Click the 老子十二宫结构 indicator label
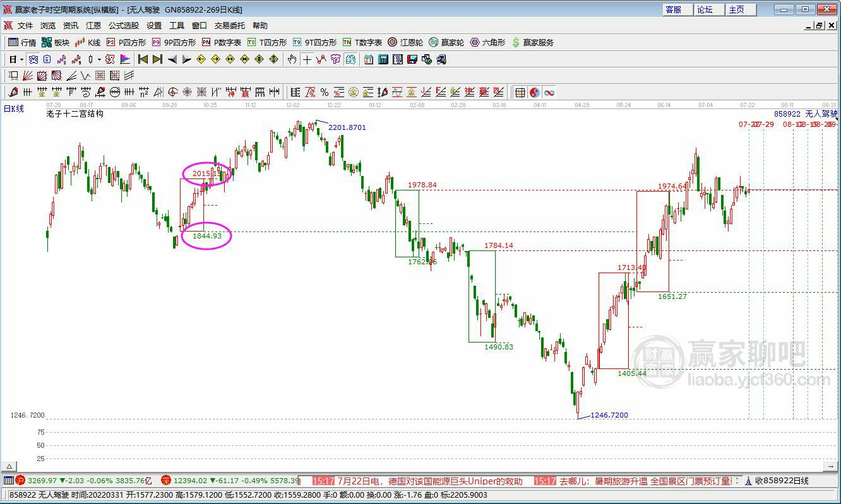841x504 pixels. (75, 114)
